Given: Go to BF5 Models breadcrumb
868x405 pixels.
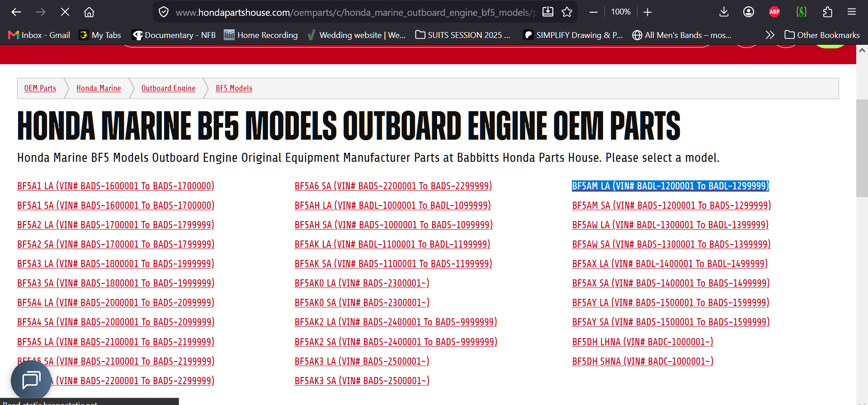Looking at the screenshot, I should (234, 88).
